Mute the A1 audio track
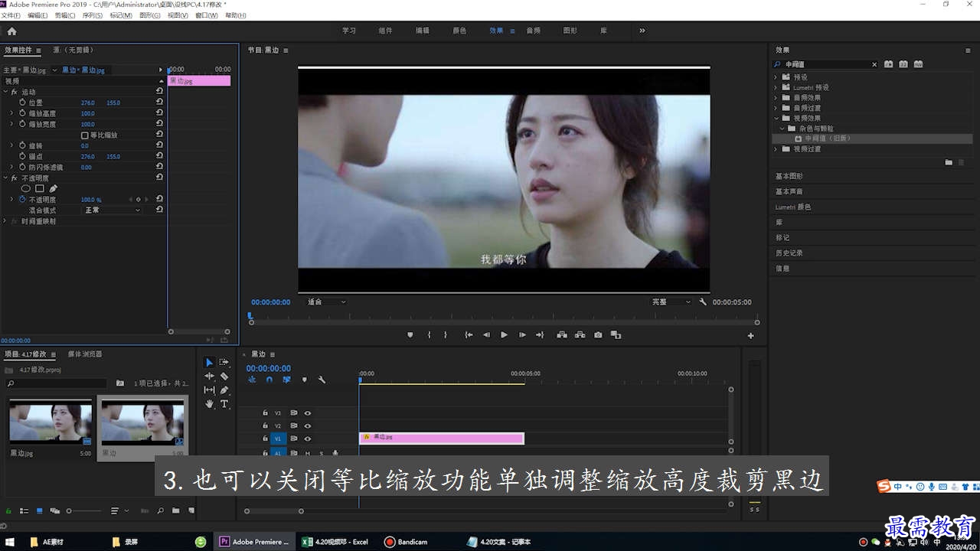The image size is (980, 551). point(308,453)
